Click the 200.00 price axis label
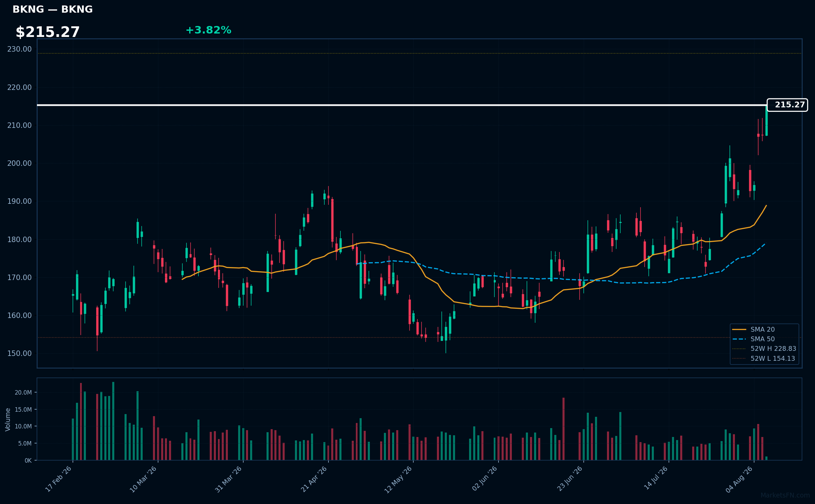815x504 pixels. click(x=20, y=163)
